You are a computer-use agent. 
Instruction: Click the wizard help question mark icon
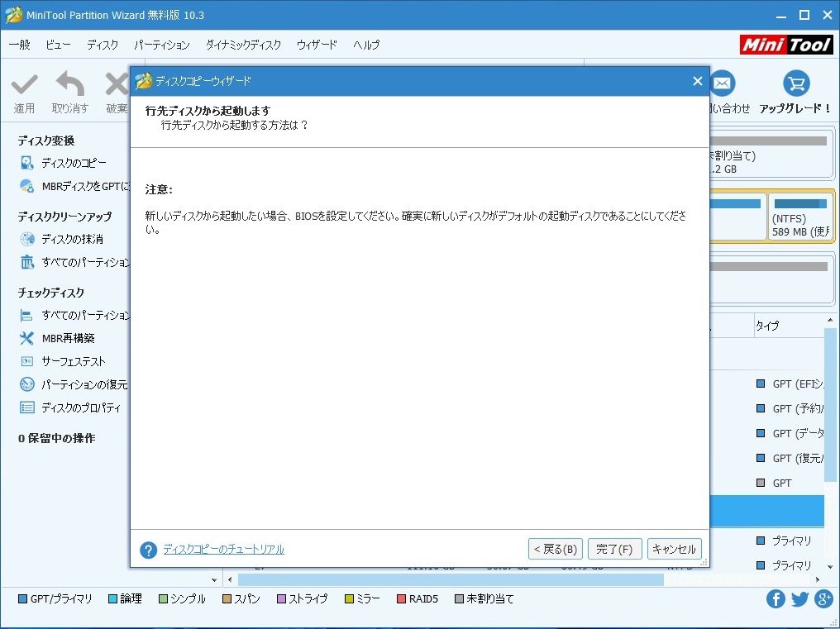(149, 550)
